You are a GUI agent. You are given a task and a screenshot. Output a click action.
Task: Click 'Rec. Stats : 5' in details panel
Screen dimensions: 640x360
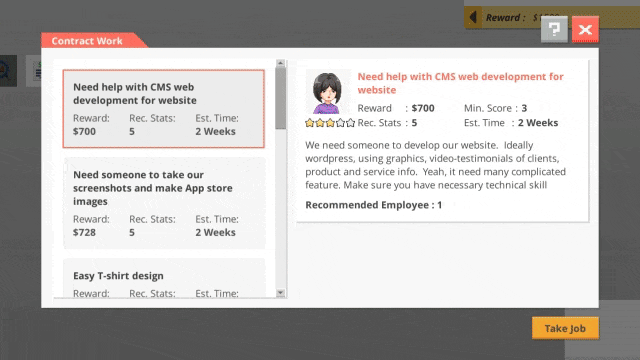pyautogui.click(x=387, y=123)
